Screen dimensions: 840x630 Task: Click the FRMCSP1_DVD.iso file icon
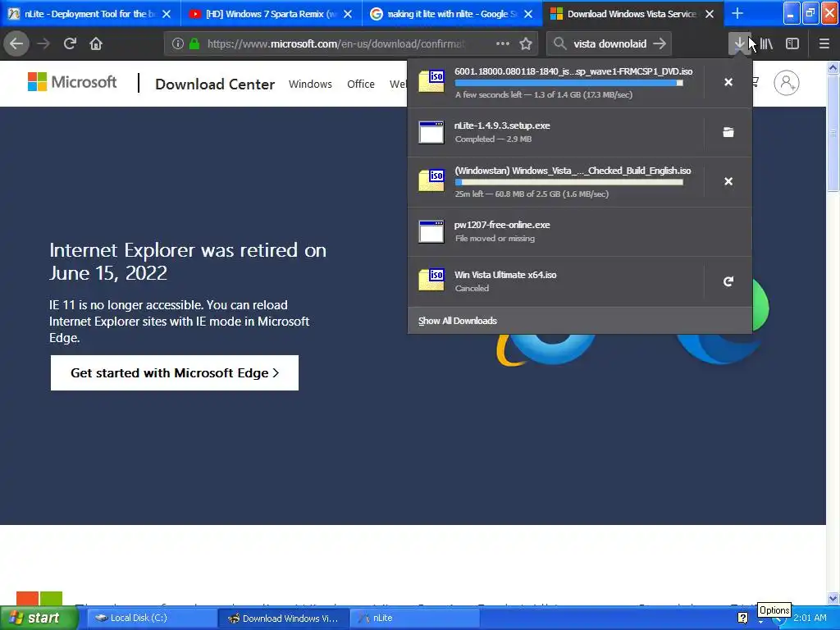click(431, 81)
